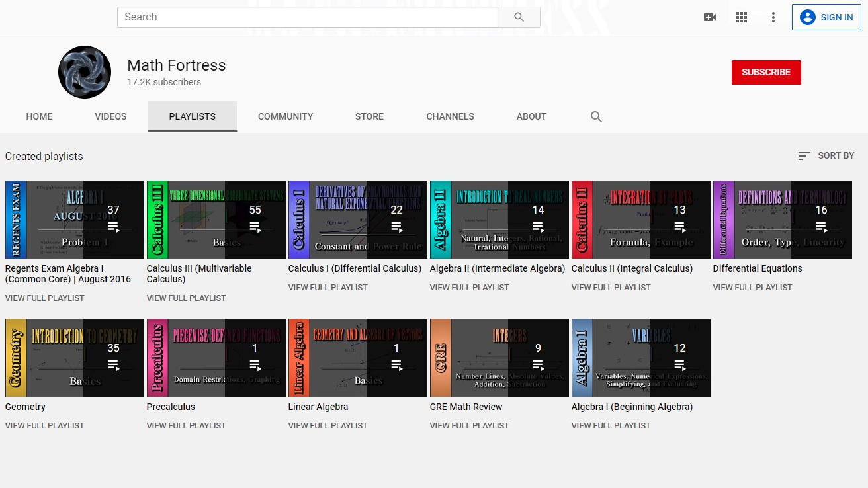Switch to the Home tab

coord(39,116)
